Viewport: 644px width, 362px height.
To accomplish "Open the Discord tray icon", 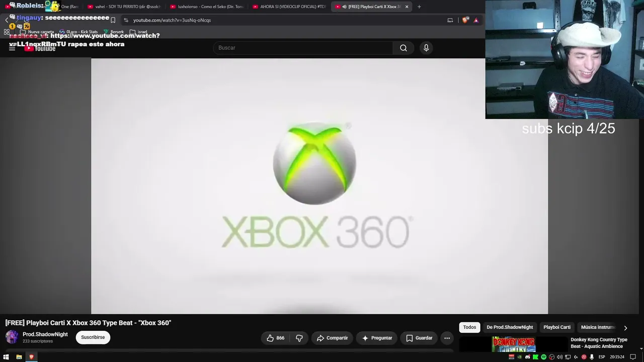I will pyautogui.click(x=528, y=357).
